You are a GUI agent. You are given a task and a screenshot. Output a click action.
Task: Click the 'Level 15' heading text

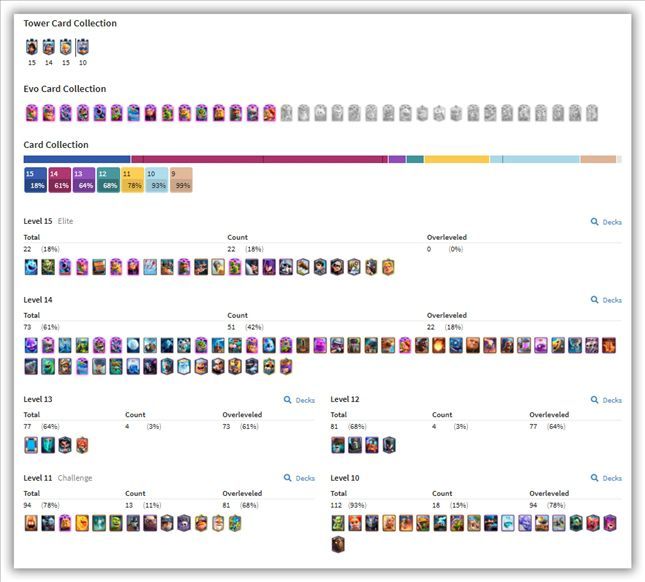tap(38, 221)
